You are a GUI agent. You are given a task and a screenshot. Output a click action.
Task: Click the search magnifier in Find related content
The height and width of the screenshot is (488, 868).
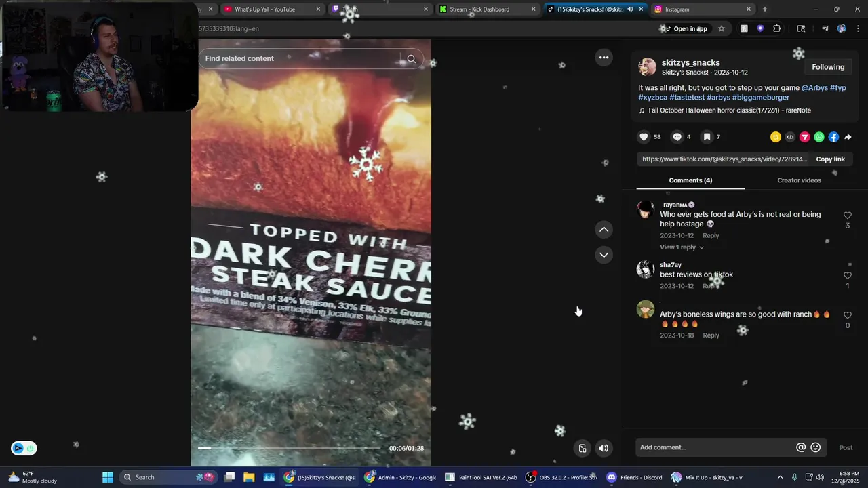[411, 59]
